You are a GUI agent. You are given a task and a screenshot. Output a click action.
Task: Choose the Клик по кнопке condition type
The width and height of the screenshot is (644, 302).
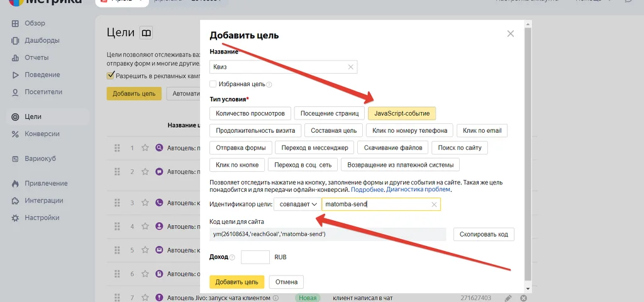(237, 165)
